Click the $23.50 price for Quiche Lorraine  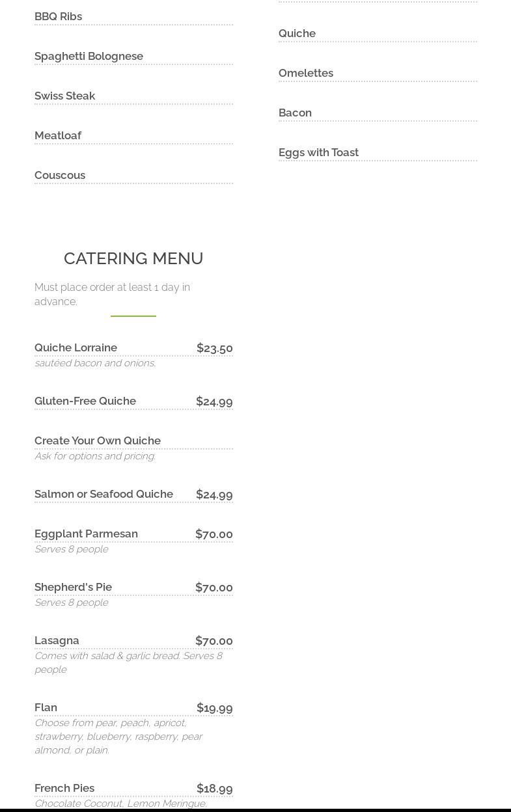pos(215,348)
